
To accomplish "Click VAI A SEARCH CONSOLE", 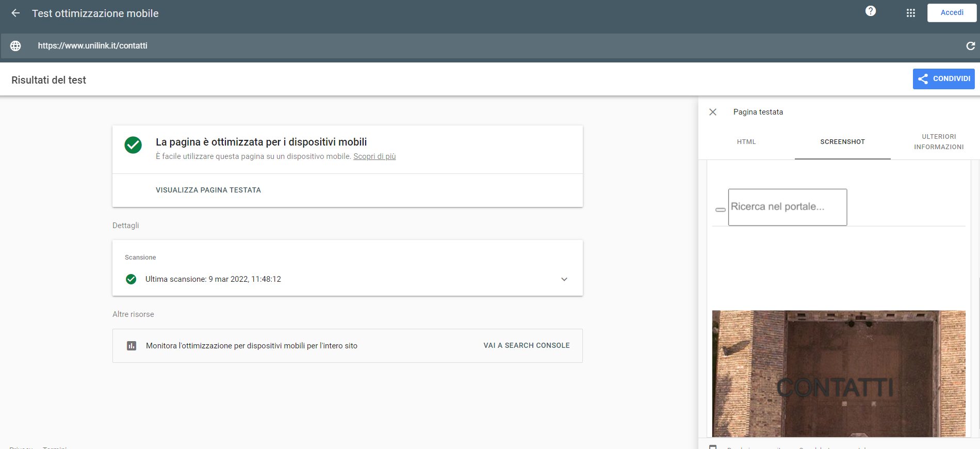I will click(x=527, y=345).
